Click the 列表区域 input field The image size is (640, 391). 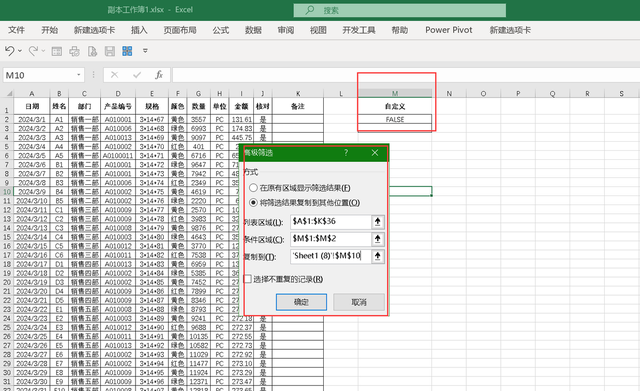(x=331, y=222)
